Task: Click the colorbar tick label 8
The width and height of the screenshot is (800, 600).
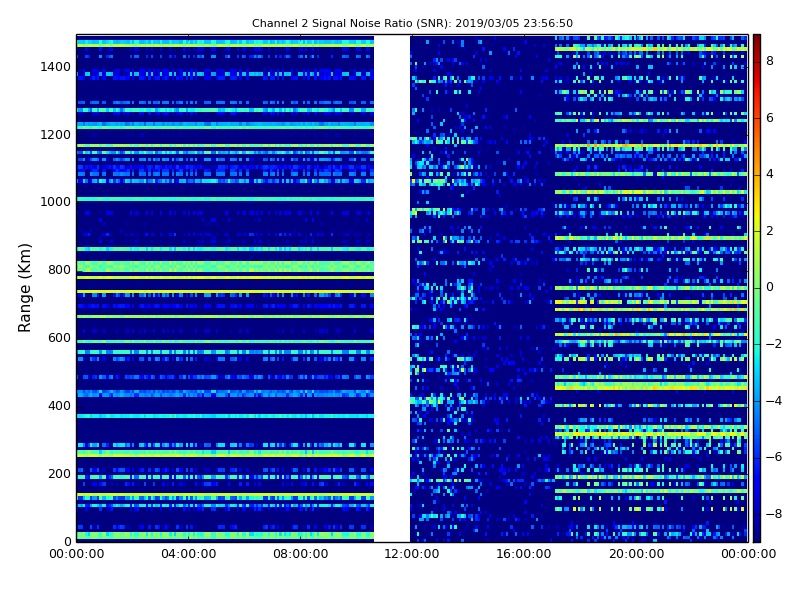Action: click(770, 61)
